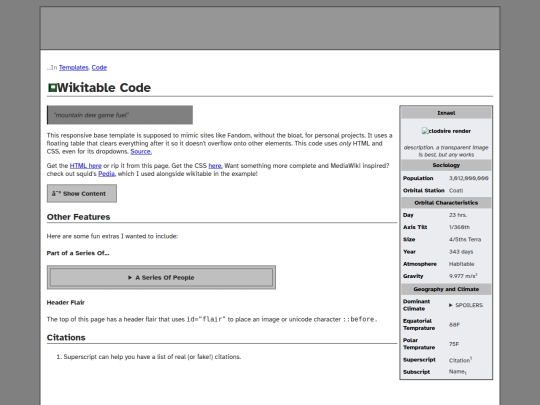Click the first citation list item
The image size is (540, 405).
click(152, 357)
